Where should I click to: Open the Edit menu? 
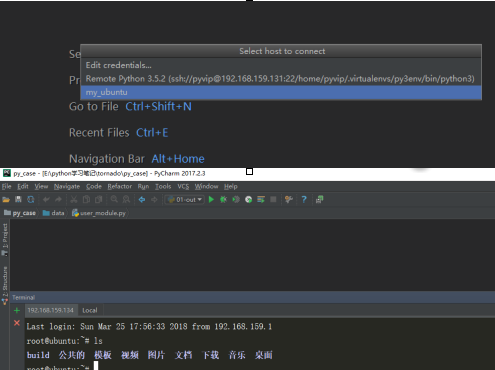point(23,186)
